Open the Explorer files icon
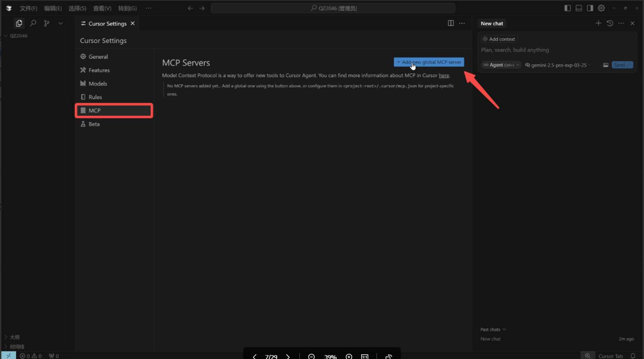Image resolution: width=644 pixels, height=359 pixels. [19, 23]
